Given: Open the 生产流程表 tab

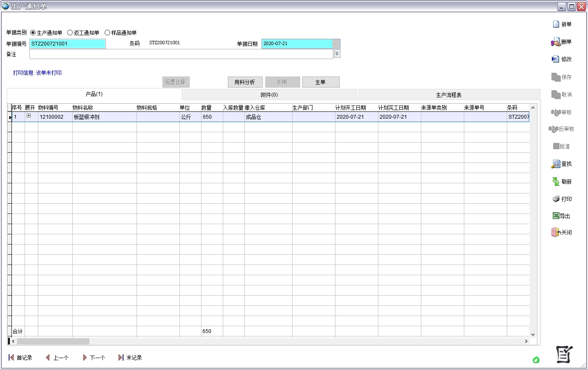Looking at the screenshot, I should (449, 95).
